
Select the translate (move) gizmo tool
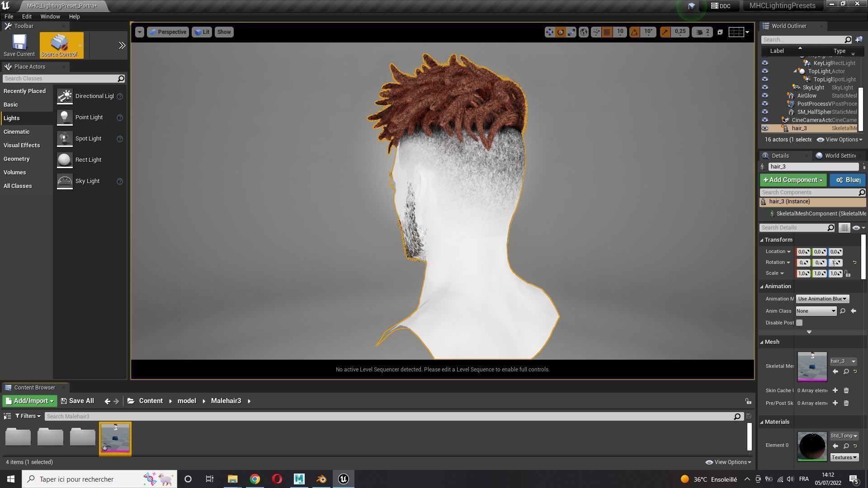[x=549, y=32]
